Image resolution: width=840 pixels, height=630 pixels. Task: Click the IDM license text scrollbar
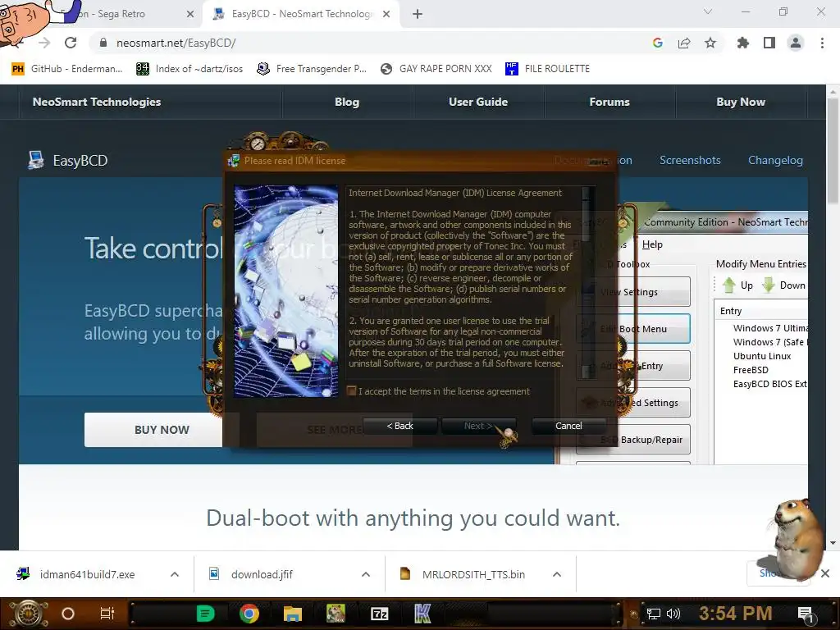[588, 282]
